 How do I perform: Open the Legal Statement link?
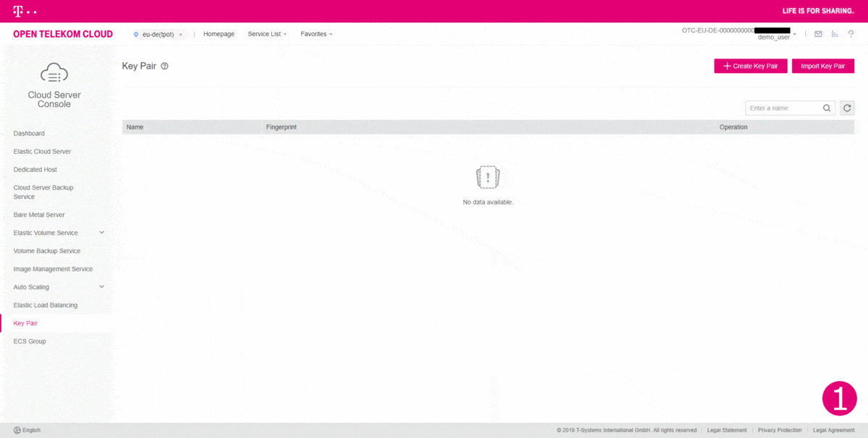(x=726, y=429)
